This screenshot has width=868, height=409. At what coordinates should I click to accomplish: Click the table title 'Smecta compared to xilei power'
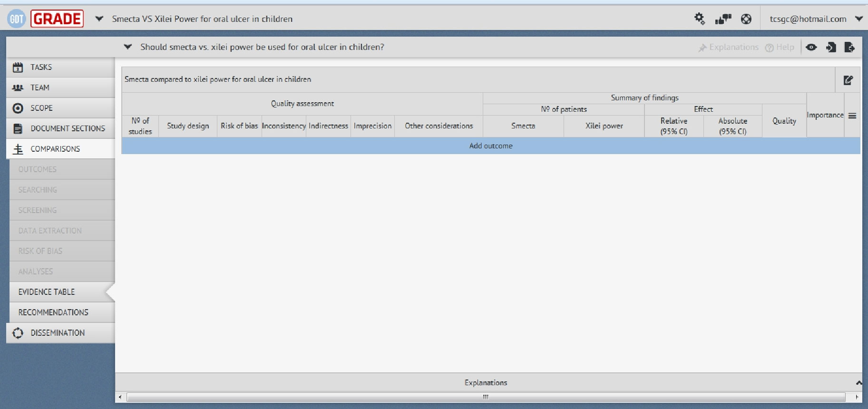(x=218, y=79)
